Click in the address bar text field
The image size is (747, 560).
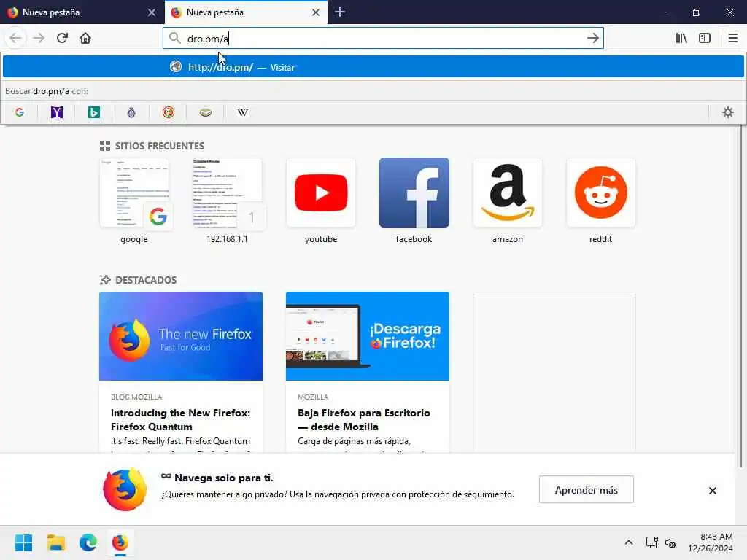pos(384,38)
